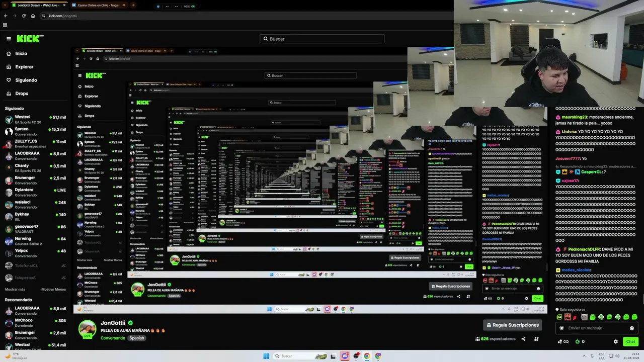Click the outermost kick.com/jongottii address bar
This screenshot has width=644, height=362.
[x=247, y=16]
